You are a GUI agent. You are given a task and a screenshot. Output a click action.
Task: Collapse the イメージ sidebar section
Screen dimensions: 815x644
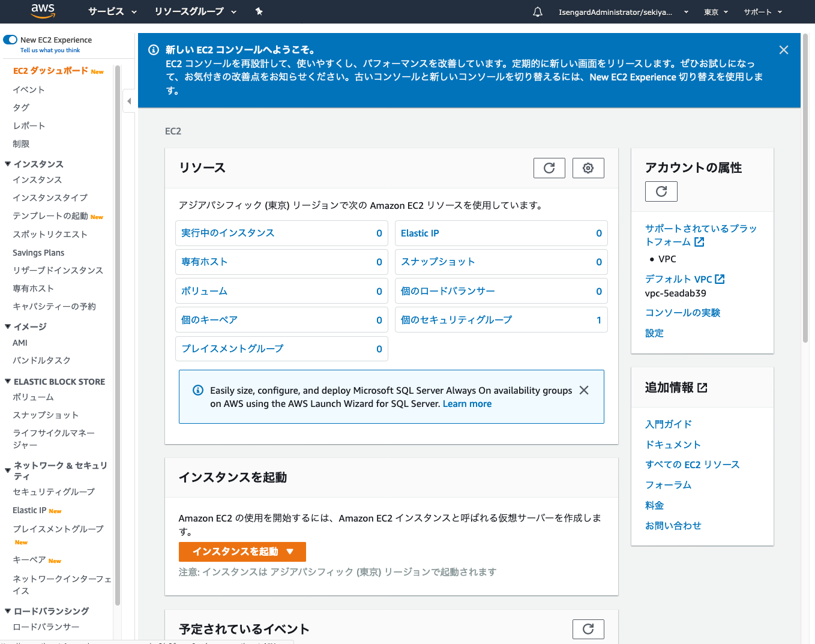(8, 327)
